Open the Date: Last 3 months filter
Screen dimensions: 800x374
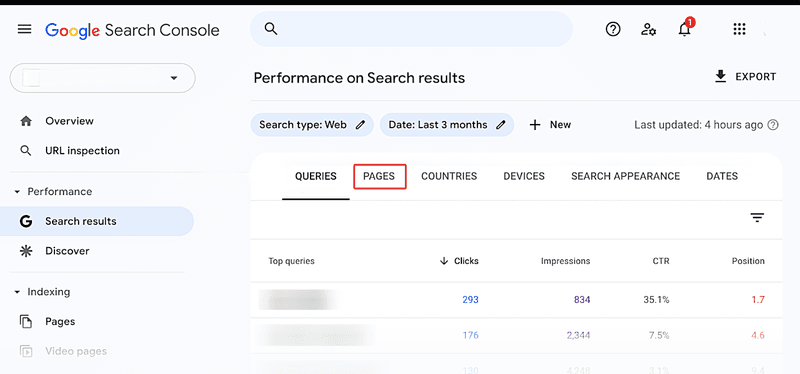447,125
